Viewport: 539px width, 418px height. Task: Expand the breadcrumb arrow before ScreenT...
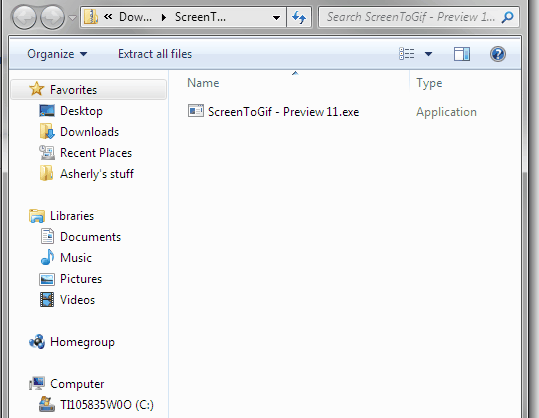[164, 17]
